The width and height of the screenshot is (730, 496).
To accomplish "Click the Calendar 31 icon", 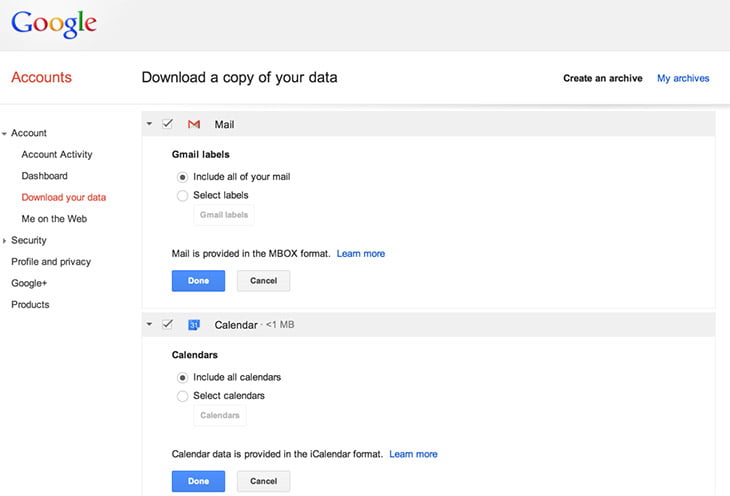I will [x=194, y=325].
